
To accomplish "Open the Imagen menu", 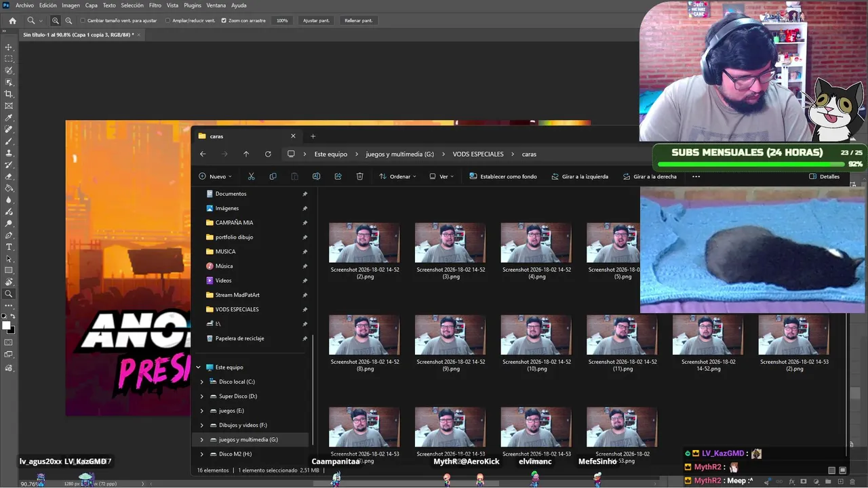I will pyautogui.click(x=71, y=5).
